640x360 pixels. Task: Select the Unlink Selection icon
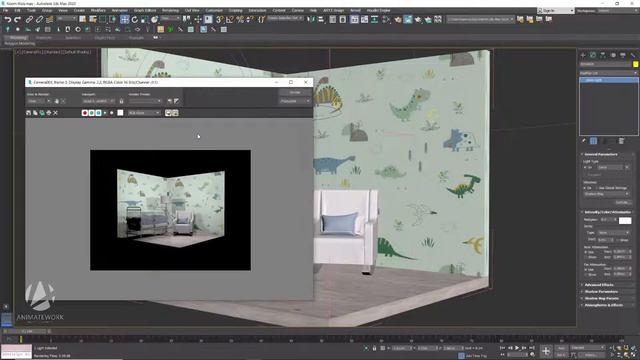pos(39,19)
